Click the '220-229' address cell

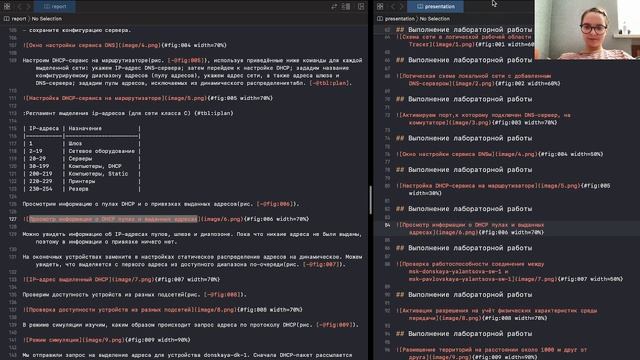tap(40, 181)
